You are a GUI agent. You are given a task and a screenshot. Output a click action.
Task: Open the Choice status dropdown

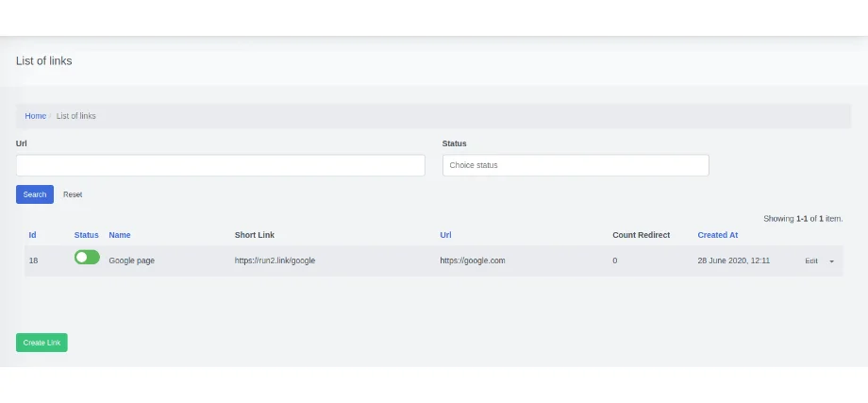(x=575, y=165)
